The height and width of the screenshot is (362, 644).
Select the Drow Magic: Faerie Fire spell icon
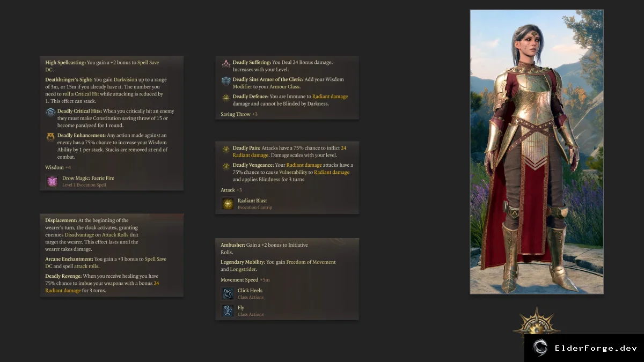52,181
